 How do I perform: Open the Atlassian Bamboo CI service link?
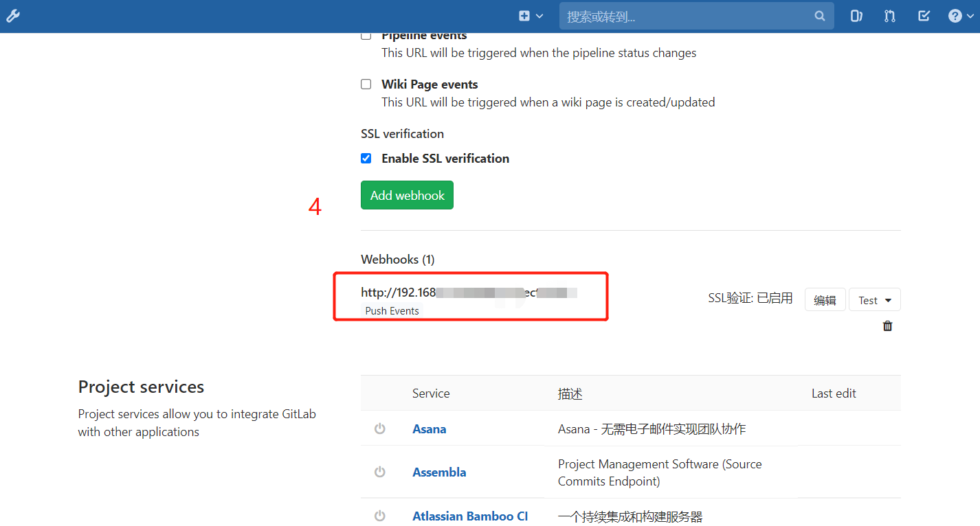click(x=470, y=516)
